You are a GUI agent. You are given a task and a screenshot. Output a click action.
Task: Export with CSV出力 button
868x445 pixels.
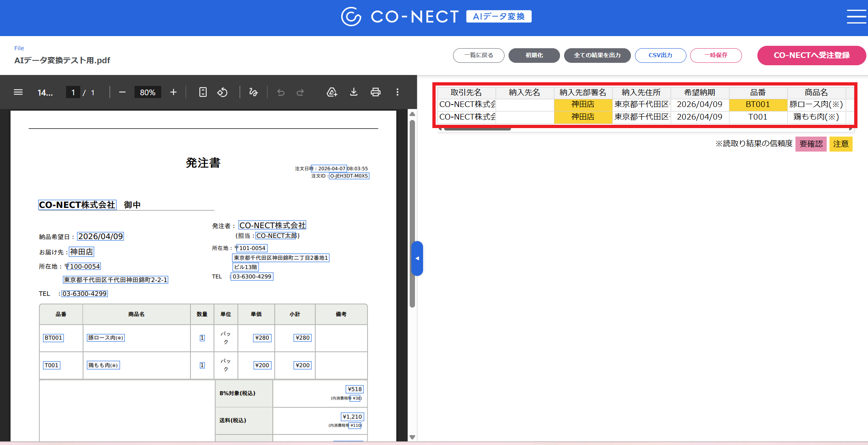tap(661, 55)
